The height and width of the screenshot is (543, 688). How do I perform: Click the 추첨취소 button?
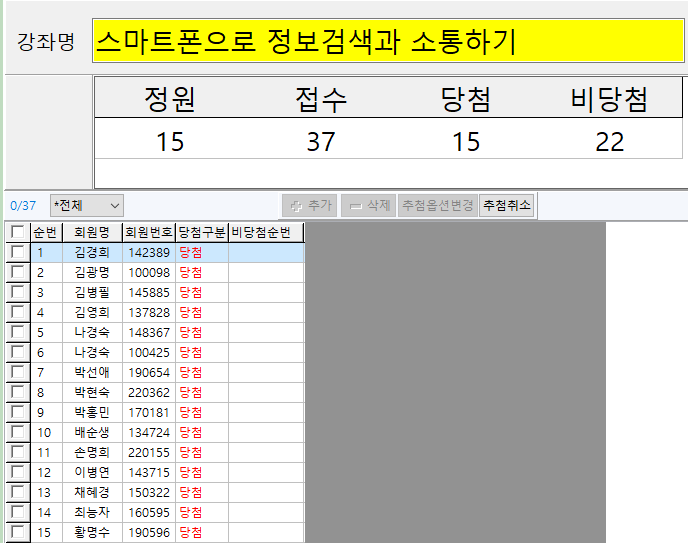pos(507,205)
